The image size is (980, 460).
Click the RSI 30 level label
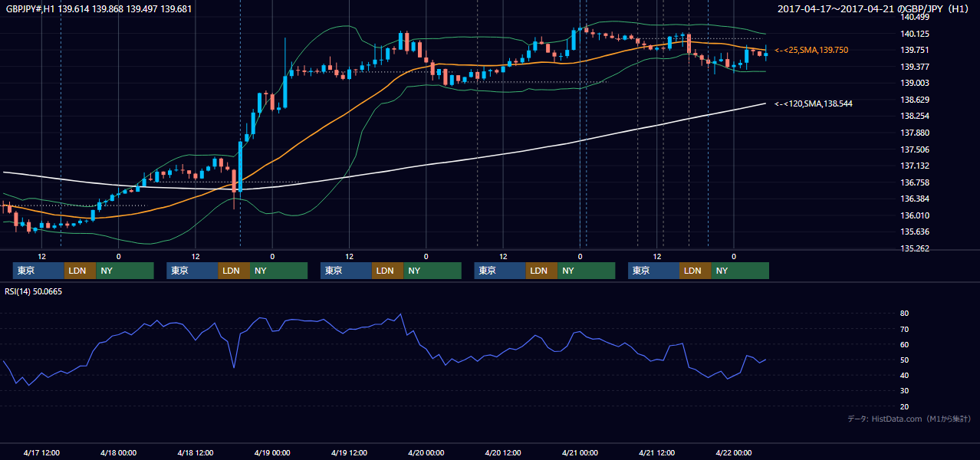[905, 390]
